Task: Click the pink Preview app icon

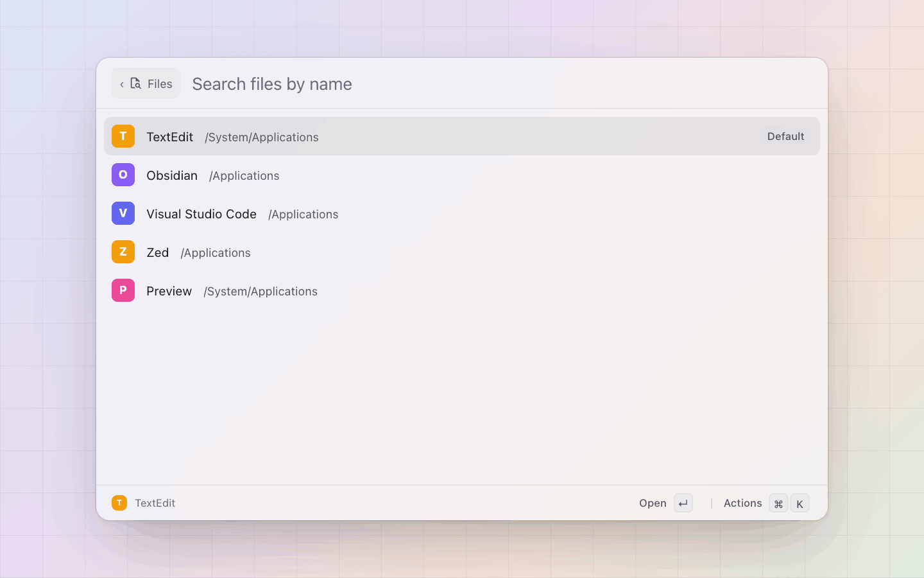Action: point(123,290)
